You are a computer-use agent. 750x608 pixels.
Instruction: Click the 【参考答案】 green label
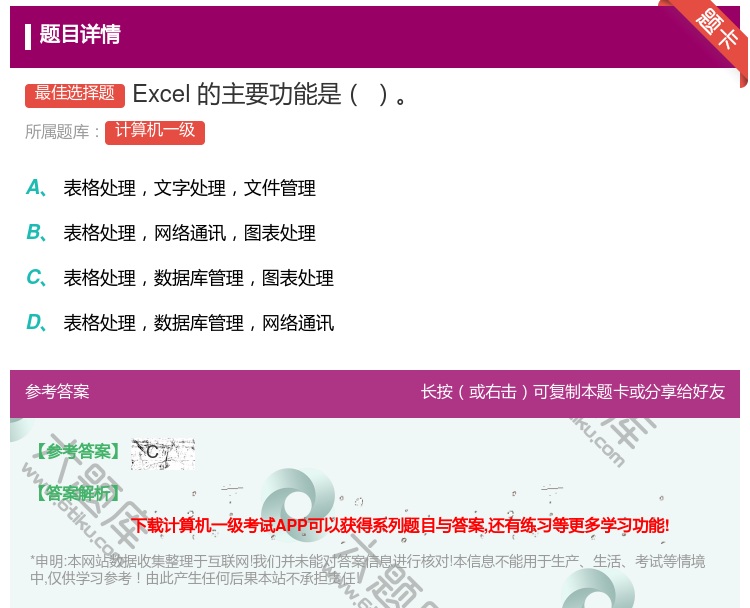[77, 451]
